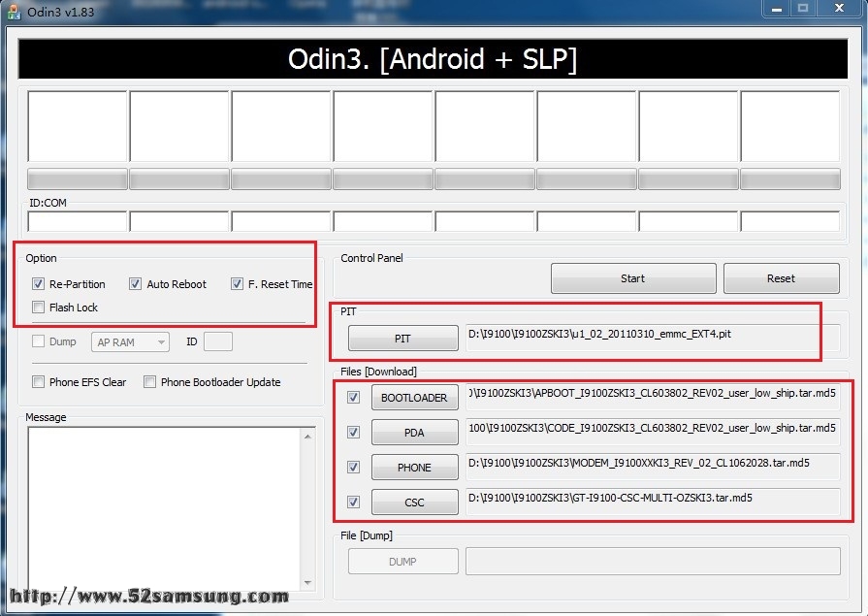Viewport: 868px width, 616px height.
Task: Click the File [Dump] path field
Action: point(653,561)
